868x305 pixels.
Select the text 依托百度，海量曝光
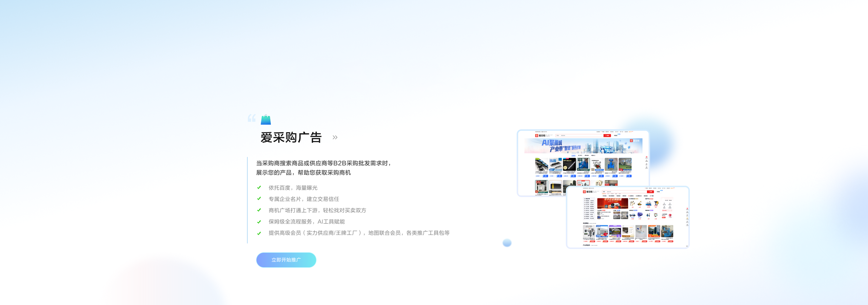click(293, 188)
